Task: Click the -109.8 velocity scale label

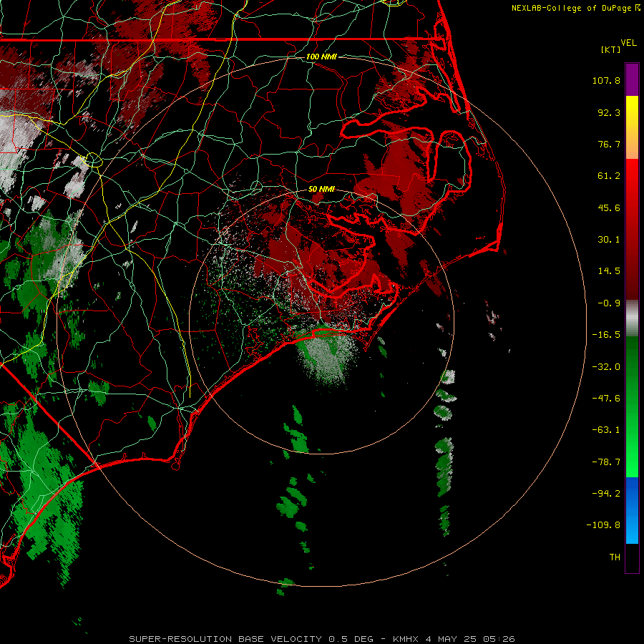Action: 604,525
